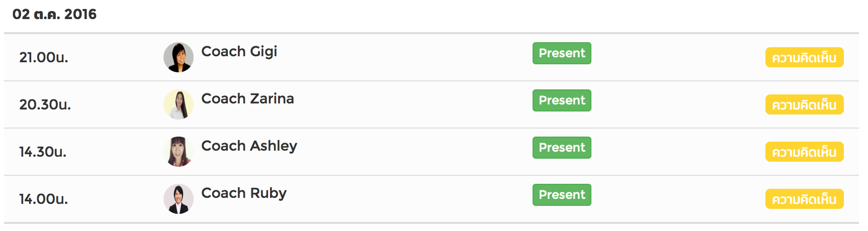The width and height of the screenshot is (868, 231).
Task: Open Coach Zarina's name link
Action: coord(247,98)
